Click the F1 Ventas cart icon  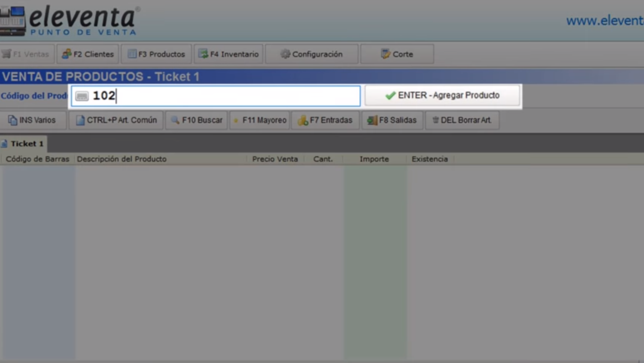click(6, 54)
